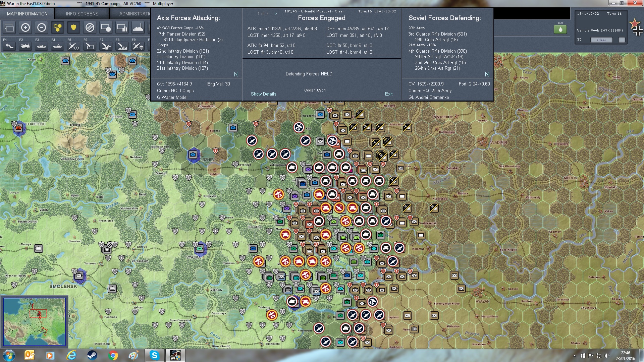This screenshot has width=644, height=362.
Task: Select F2 rail transport locomotive mode
Action: [x=25, y=46]
